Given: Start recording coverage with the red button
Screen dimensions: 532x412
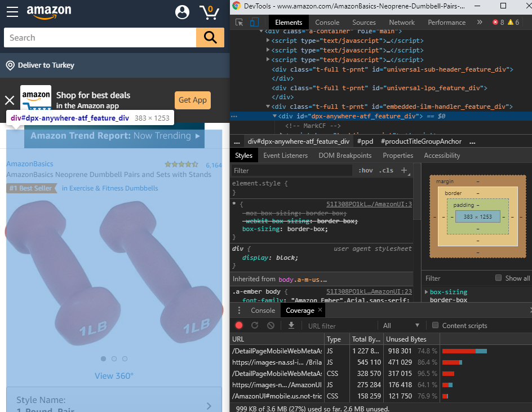Looking at the screenshot, I should (x=239, y=325).
